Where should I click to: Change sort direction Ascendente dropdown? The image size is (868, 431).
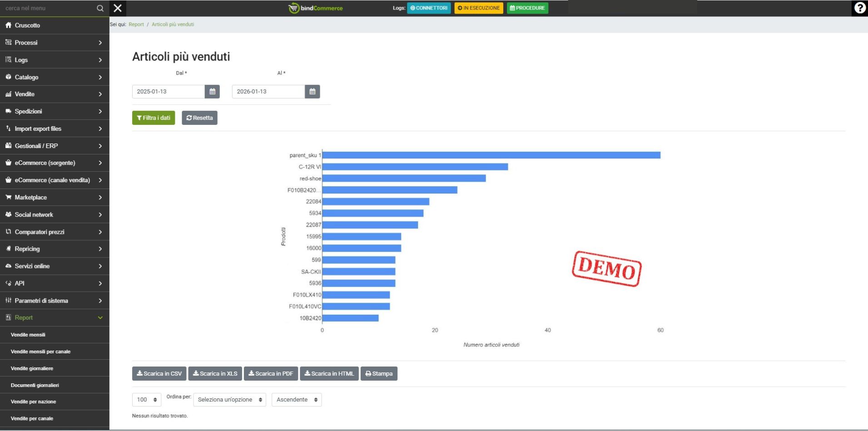point(297,400)
